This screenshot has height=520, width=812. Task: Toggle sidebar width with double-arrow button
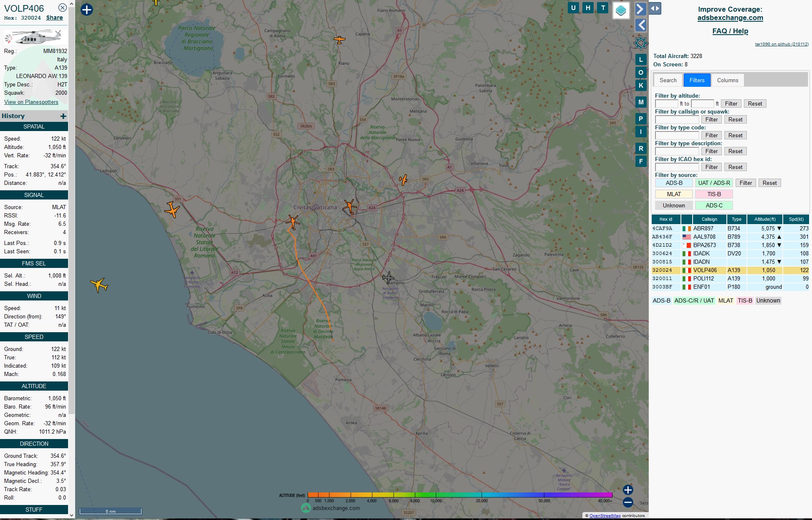(655, 8)
